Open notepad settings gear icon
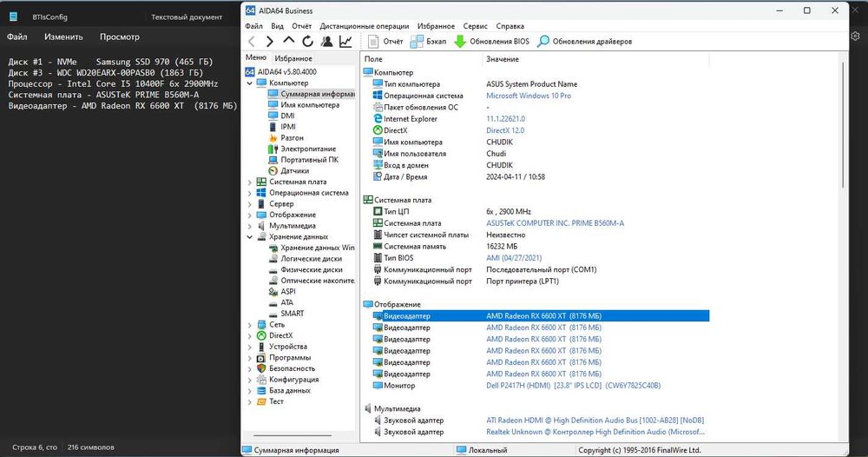Screen dimensions: 868x457 coord(856,36)
